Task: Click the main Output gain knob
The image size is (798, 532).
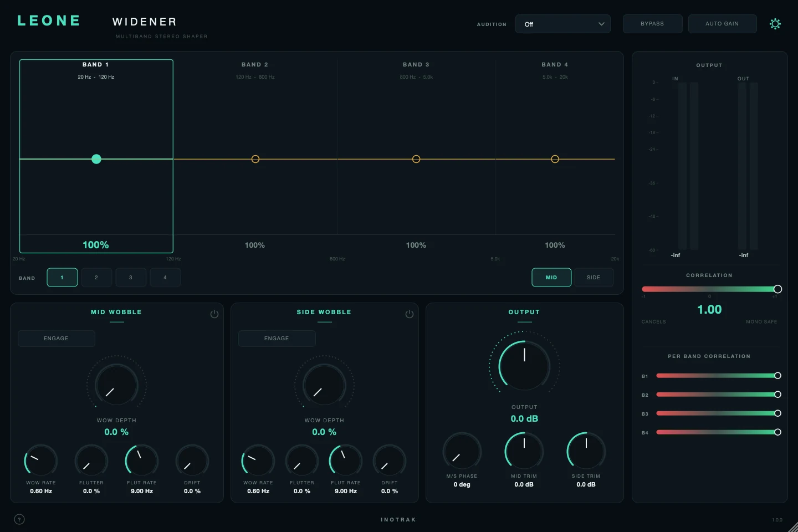Action: coord(524,366)
